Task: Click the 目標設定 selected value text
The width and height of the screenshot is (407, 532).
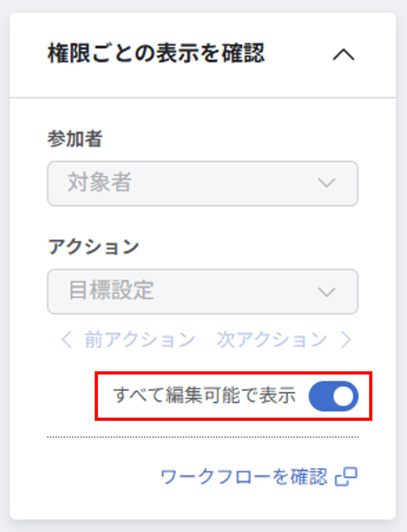Action: (x=111, y=290)
